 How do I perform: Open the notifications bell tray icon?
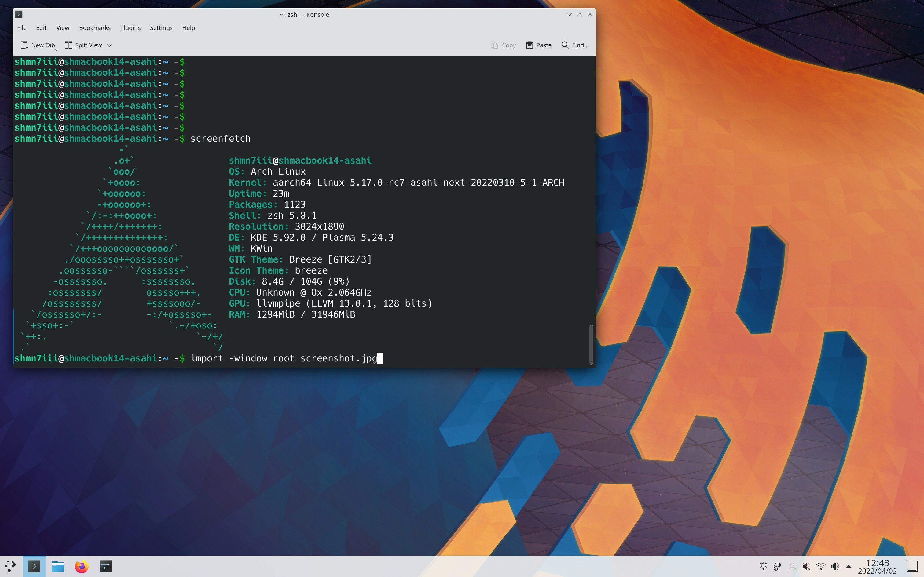763,566
